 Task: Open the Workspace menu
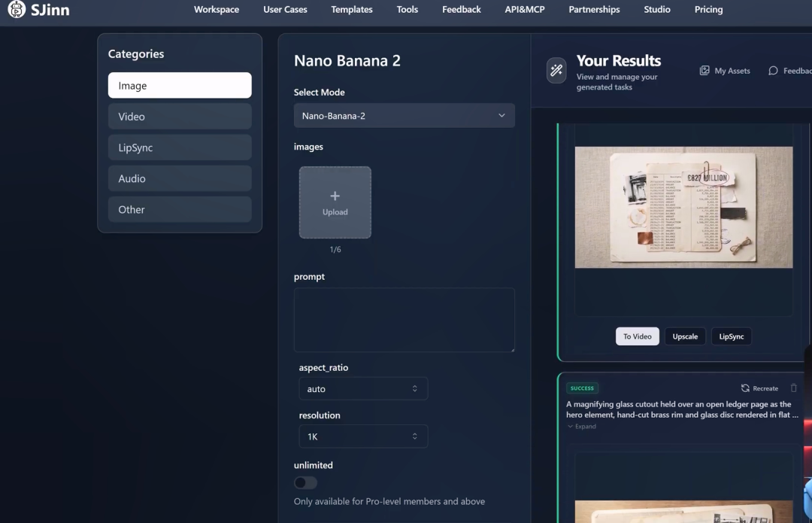click(x=217, y=9)
